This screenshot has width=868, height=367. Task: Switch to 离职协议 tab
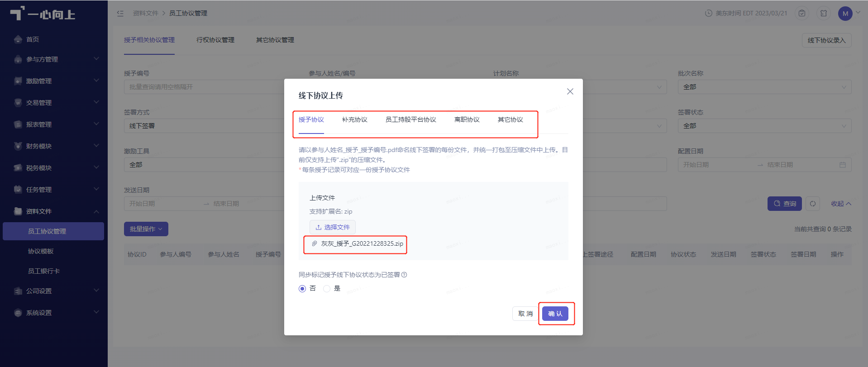[467, 119]
